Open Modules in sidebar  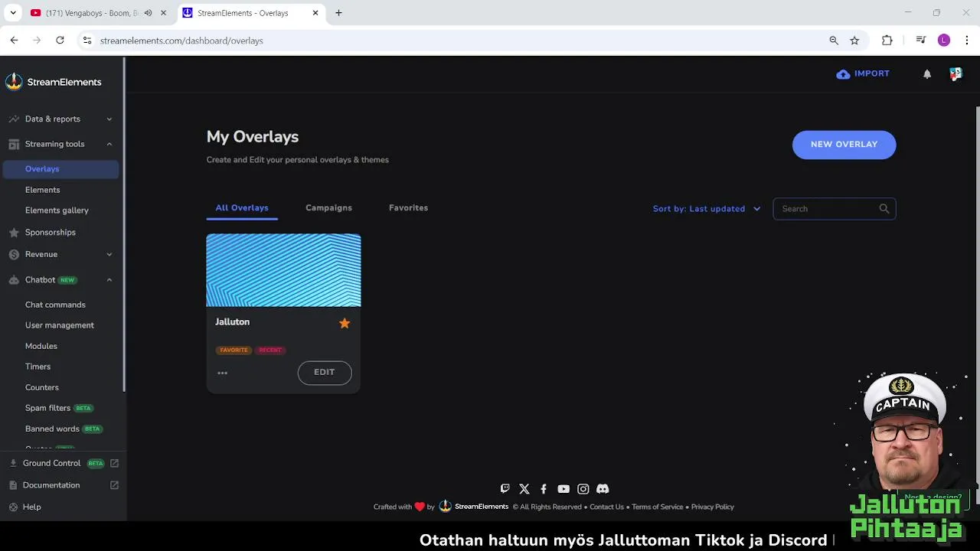click(x=41, y=346)
